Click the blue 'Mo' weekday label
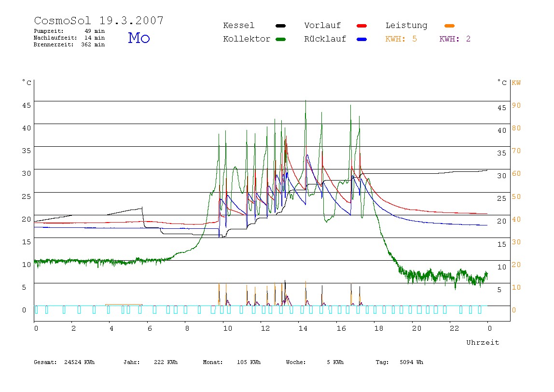Viewport: 554px width, 392px height. tap(139, 38)
